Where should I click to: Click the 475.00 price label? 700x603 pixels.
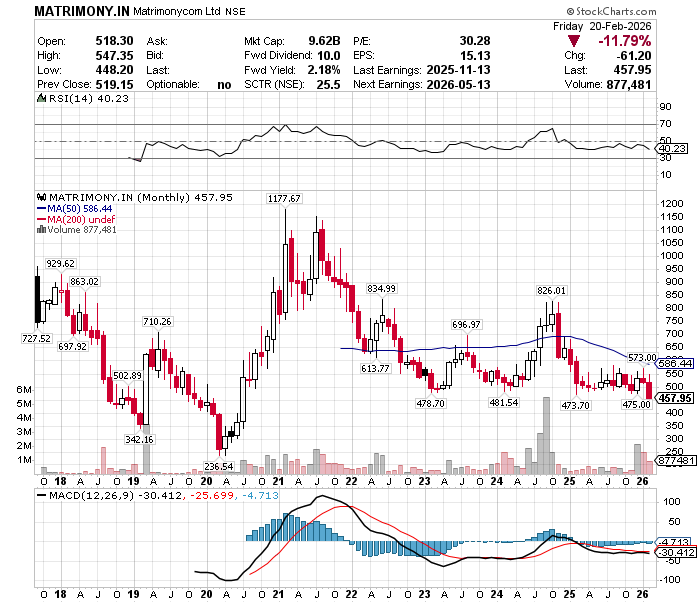pyautogui.click(x=637, y=405)
